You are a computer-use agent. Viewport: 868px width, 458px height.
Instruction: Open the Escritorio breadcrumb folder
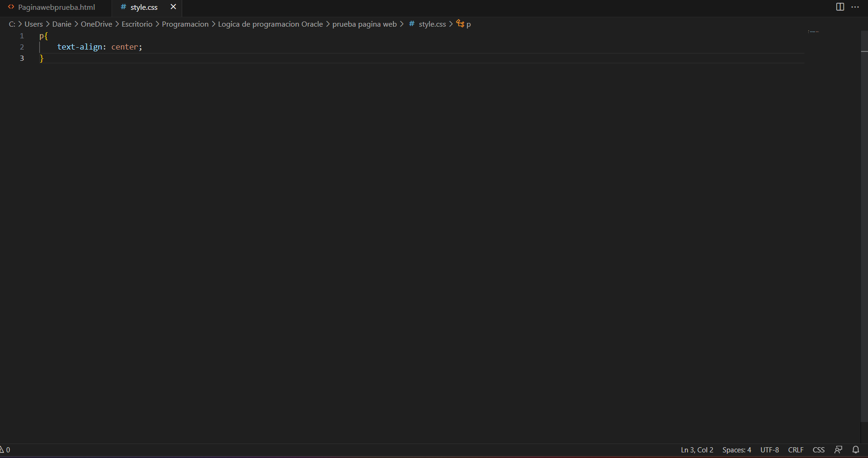tap(137, 24)
